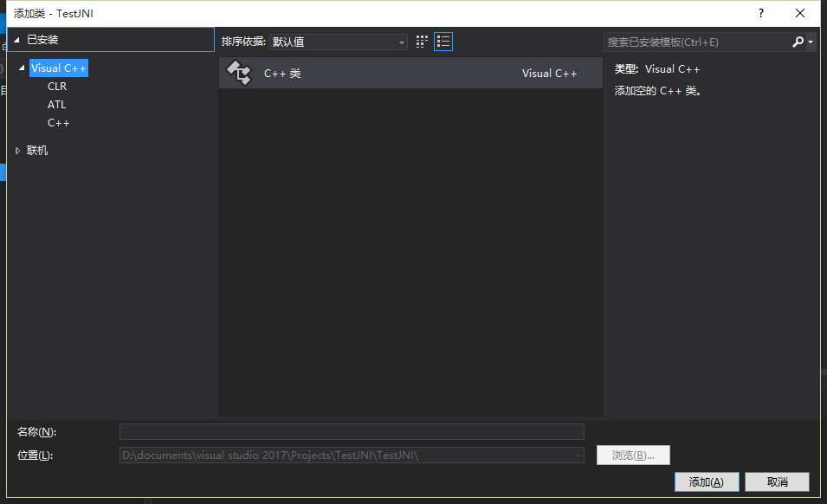Click the magnifier search icon
This screenshot has height=504, width=827.
pos(798,42)
